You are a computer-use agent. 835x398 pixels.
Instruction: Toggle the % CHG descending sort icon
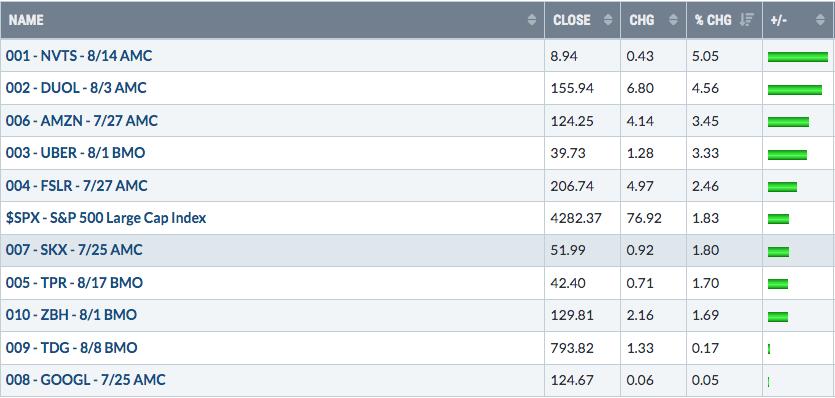coord(747,20)
